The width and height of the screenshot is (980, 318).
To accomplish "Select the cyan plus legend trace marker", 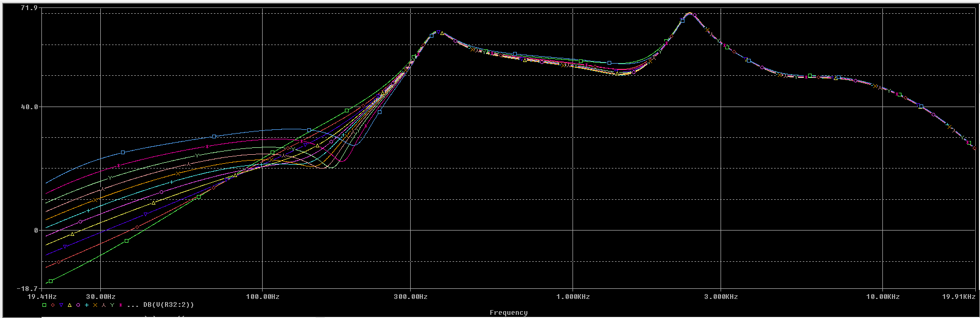I will pyautogui.click(x=87, y=305).
